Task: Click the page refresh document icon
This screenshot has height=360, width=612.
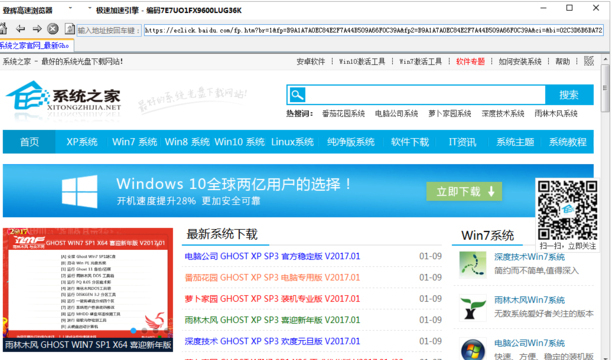Action: pyautogui.click(x=69, y=29)
